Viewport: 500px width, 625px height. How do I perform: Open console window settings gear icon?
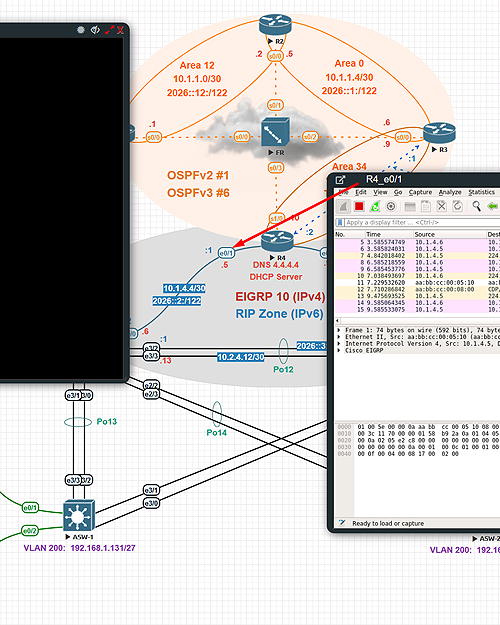81,30
